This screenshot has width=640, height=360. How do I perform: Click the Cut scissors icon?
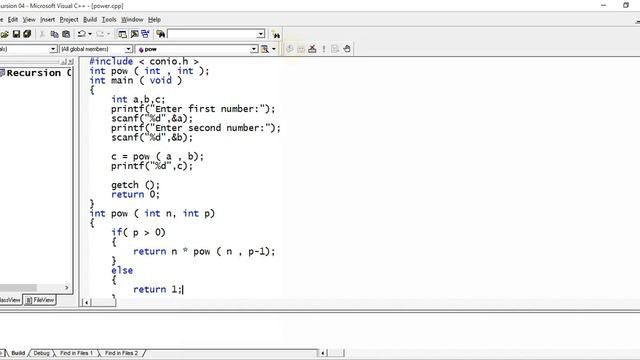tap(42, 34)
